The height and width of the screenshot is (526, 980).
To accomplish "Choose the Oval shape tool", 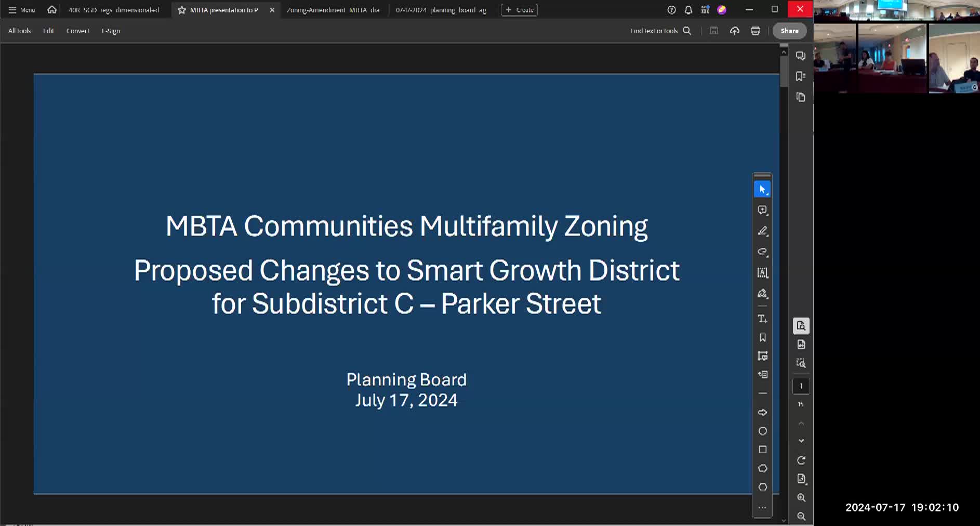I will (762, 431).
